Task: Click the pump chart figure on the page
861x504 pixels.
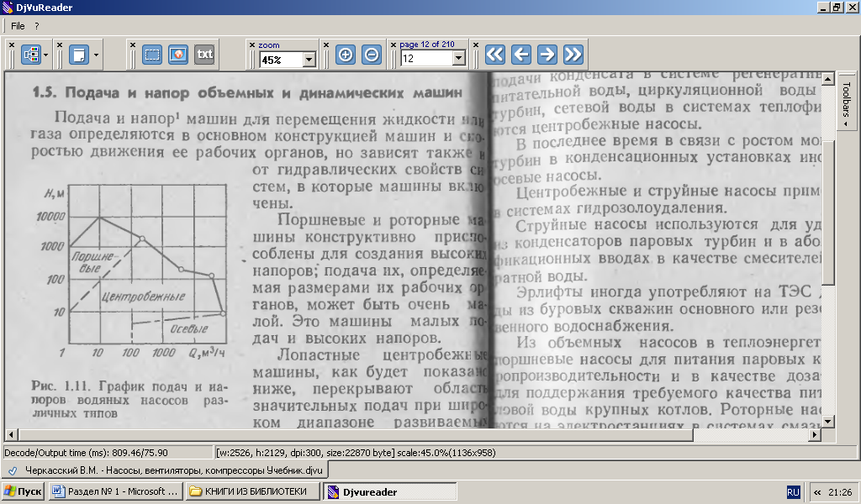Action: click(x=132, y=271)
